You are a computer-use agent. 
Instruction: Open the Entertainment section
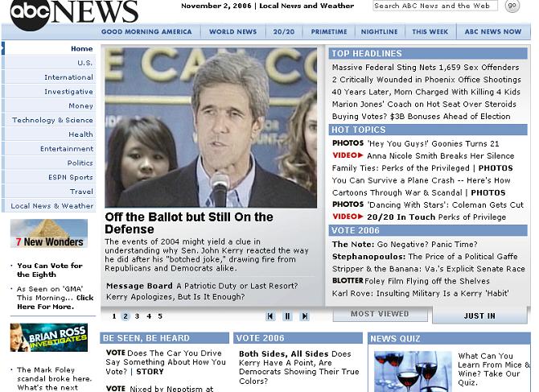pos(50,149)
